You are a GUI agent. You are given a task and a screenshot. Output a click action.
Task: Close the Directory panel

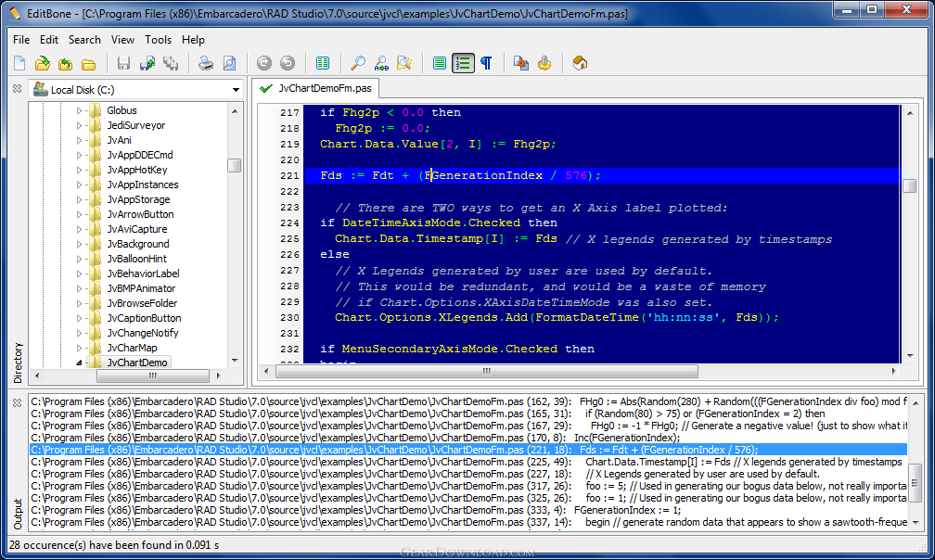(x=18, y=89)
